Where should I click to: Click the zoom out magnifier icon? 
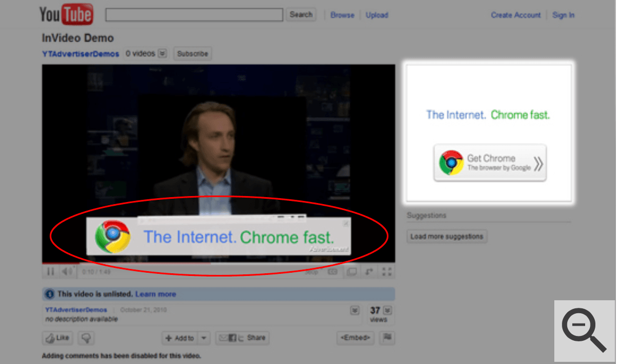tap(584, 331)
